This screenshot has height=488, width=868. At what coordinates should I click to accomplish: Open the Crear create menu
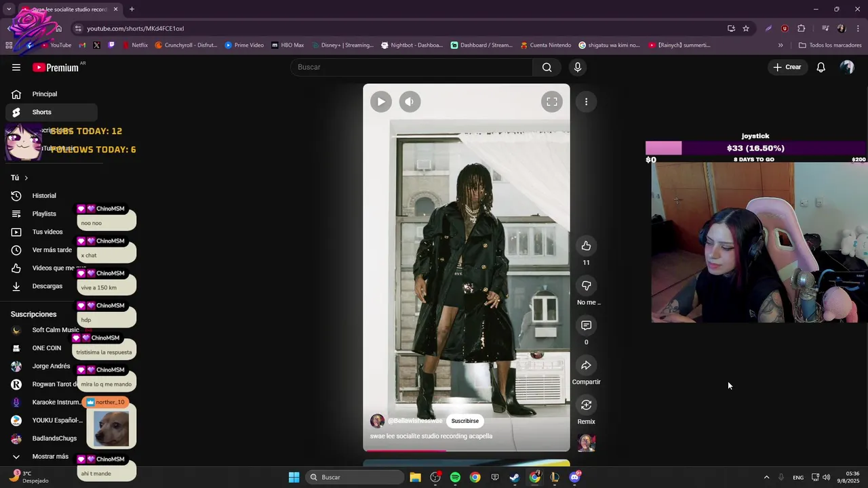[787, 67]
